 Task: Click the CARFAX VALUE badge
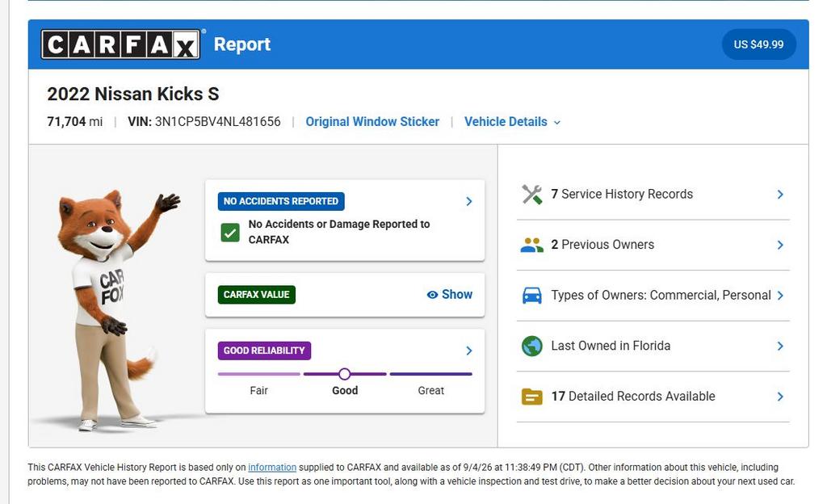tap(256, 295)
